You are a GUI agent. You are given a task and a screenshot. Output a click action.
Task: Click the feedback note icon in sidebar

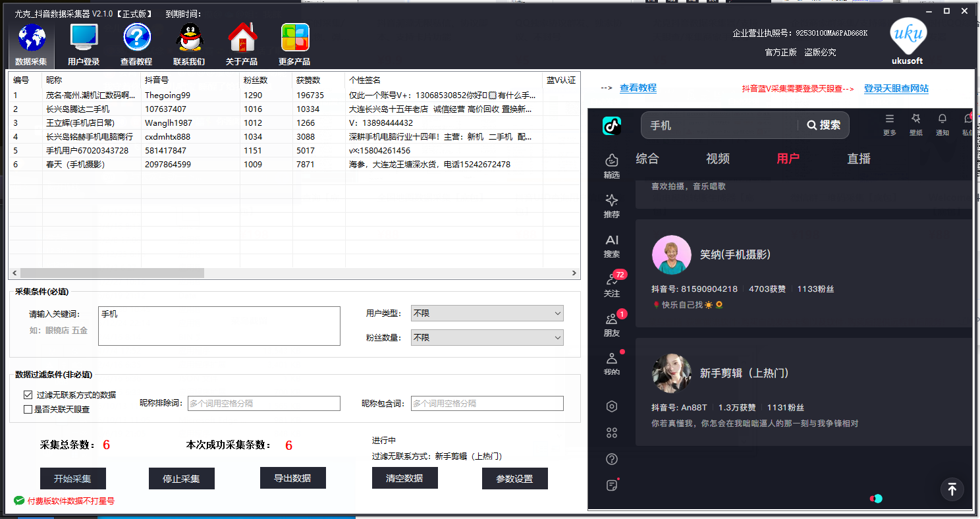point(612,485)
